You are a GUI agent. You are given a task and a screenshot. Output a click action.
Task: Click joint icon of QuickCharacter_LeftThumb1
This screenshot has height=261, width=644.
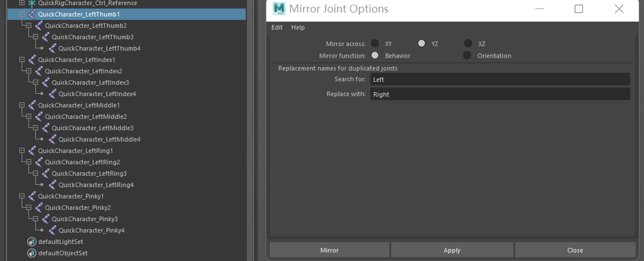[x=32, y=14]
